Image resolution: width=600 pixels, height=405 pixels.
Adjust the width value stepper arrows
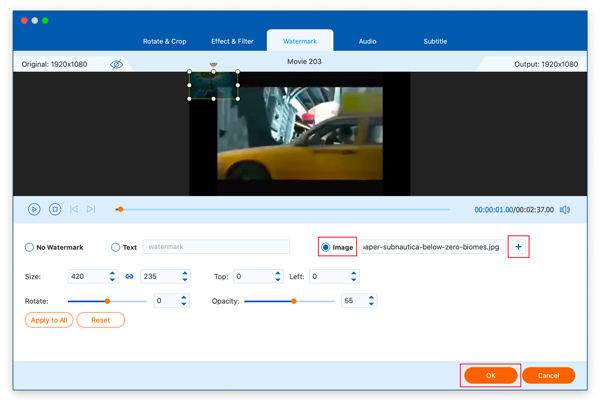click(112, 276)
